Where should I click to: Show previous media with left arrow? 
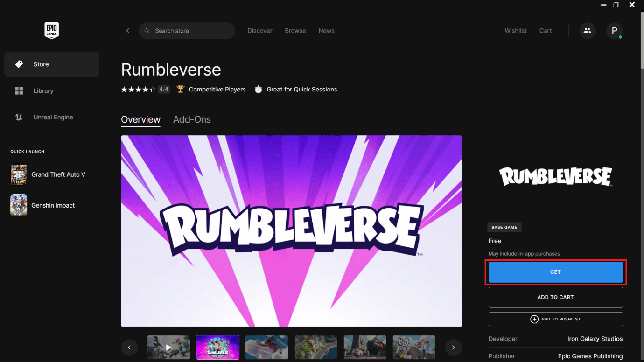129,348
